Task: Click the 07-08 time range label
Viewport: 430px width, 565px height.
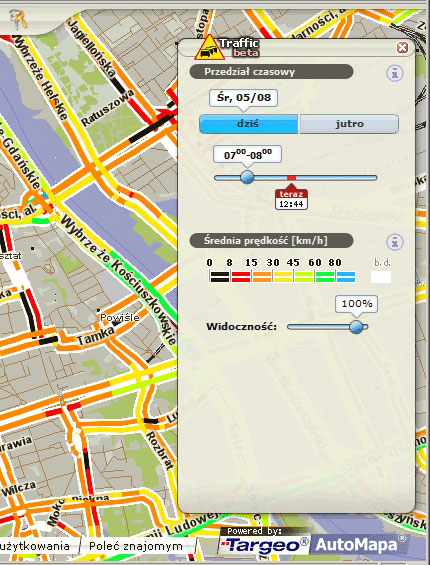Action: (x=248, y=155)
